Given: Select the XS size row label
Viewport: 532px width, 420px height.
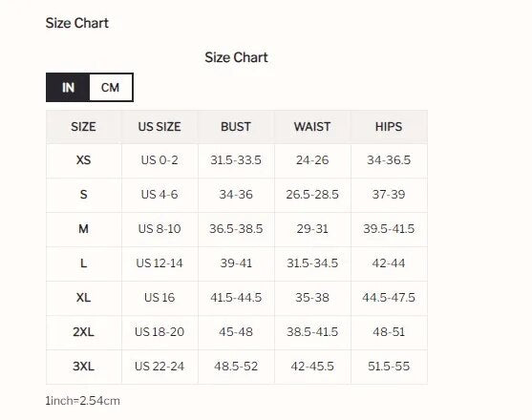Looking at the screenshot, I should coord(83,160).
